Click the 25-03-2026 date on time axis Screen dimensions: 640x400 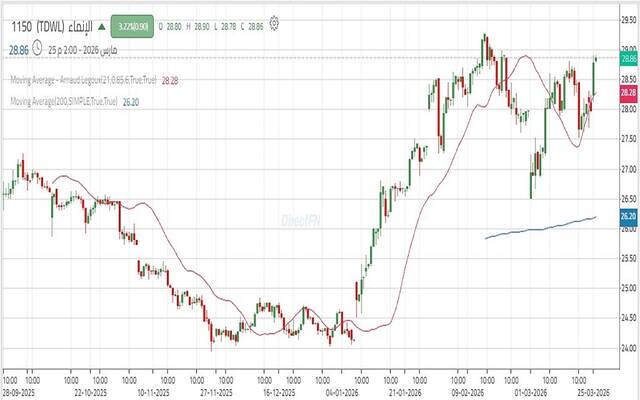coord(594,394)
